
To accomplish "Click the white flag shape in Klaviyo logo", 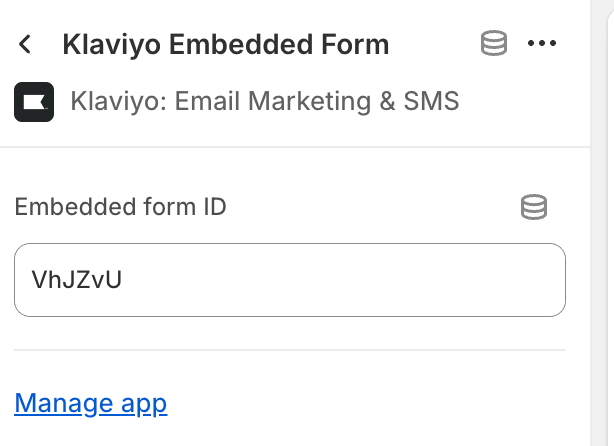I will pyautogui.click(x=35, y=101).
